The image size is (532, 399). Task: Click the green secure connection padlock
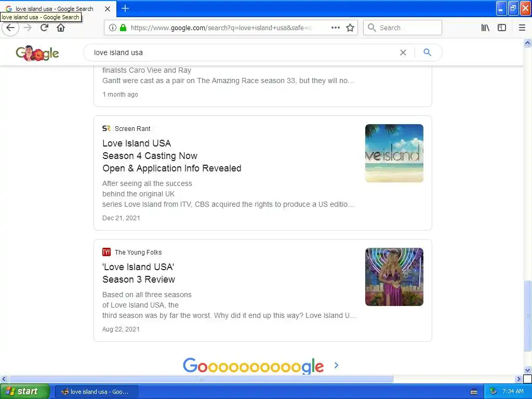click(x=123, y=28)
